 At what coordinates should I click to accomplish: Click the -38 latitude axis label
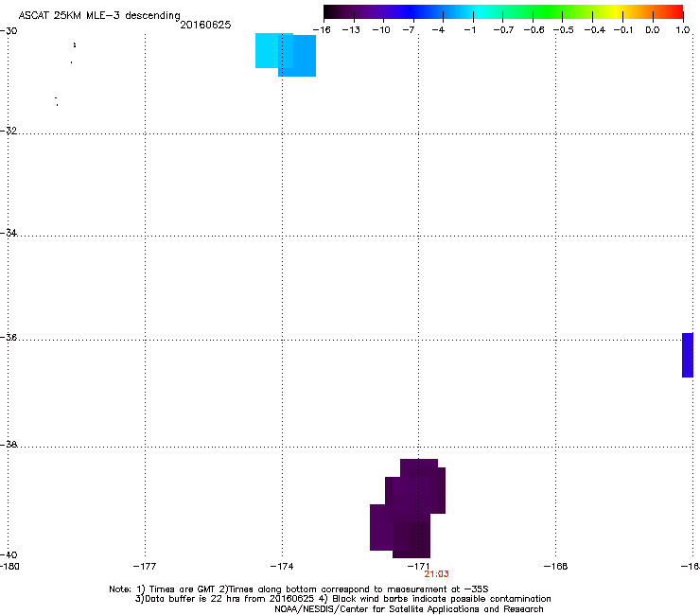(9, 445)
